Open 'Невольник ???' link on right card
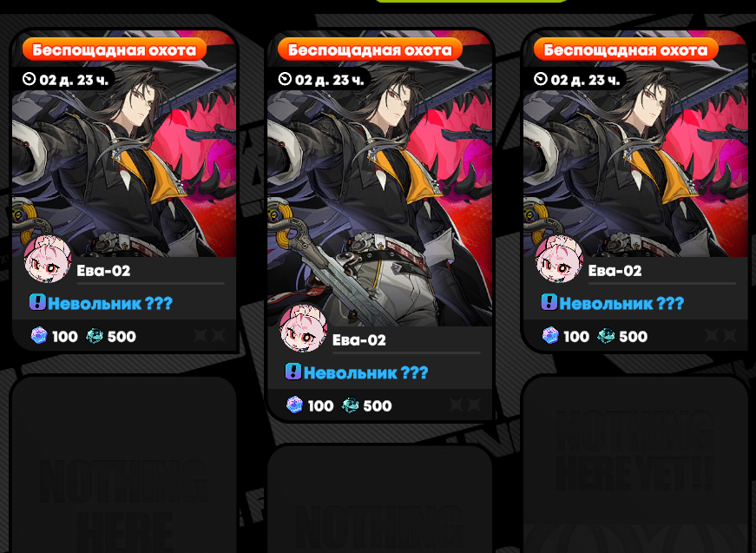 tap(621, 303)
